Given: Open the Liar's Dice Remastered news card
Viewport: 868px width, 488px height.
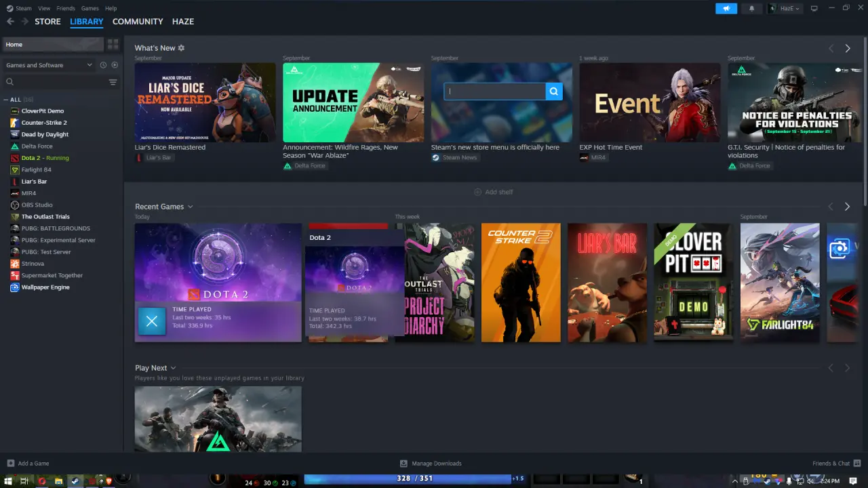Looking at the screenshot, I should click(205, 102).
